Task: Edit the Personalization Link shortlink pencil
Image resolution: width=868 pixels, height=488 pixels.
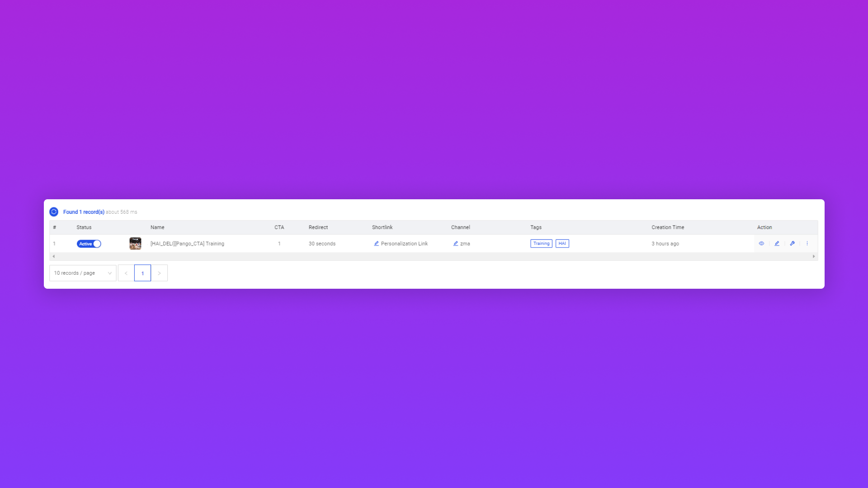Action: [376, 244]
